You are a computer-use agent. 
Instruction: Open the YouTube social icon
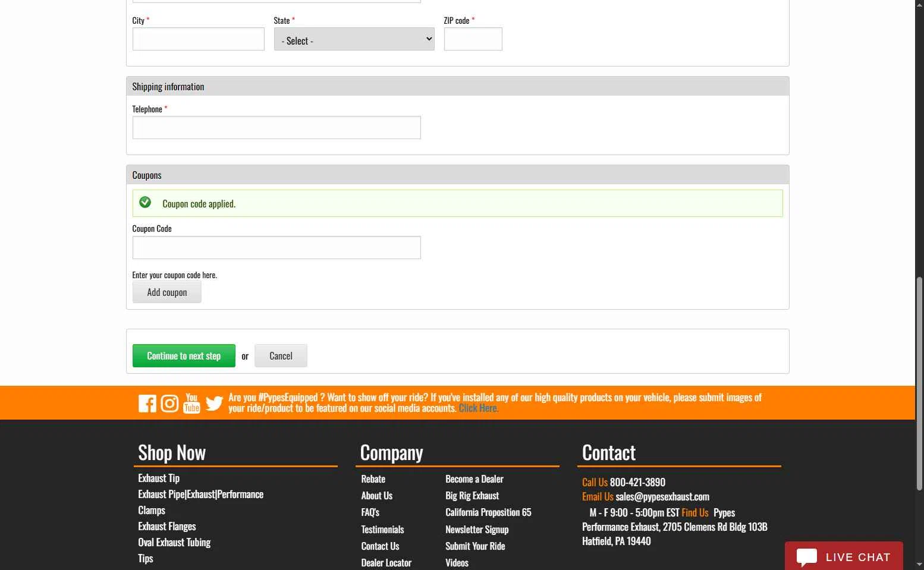(191, 403)
